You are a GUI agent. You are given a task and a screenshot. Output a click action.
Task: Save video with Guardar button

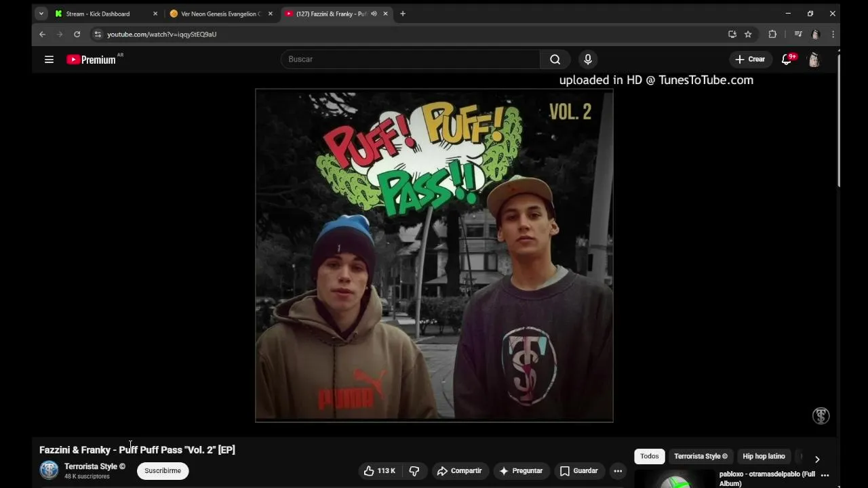click(578, 470)
